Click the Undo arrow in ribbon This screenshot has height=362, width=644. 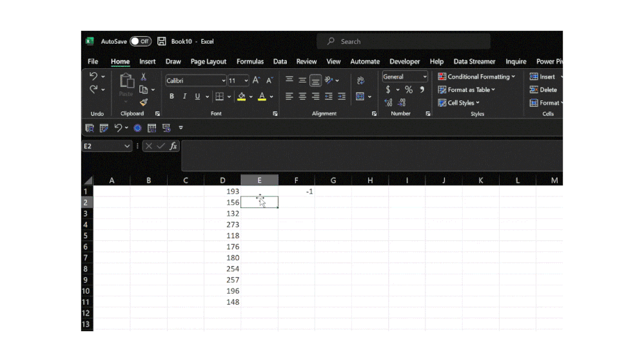(93, 77)
